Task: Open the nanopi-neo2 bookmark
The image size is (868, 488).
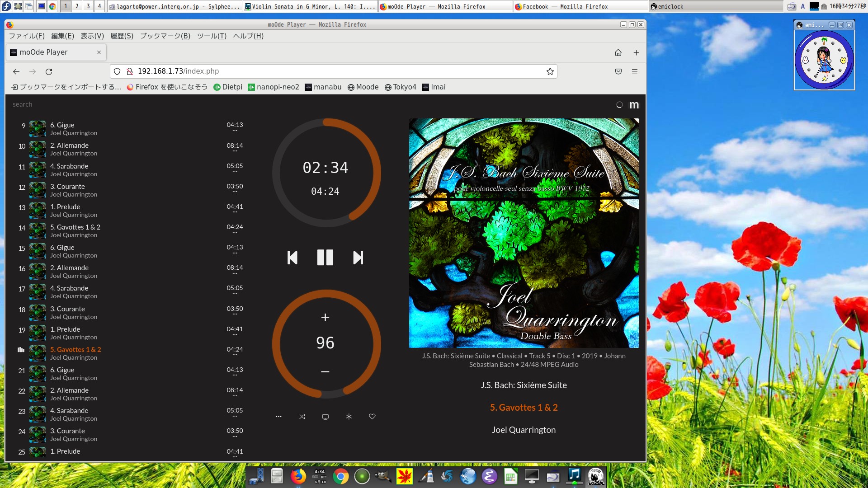Action: point(273,87)
